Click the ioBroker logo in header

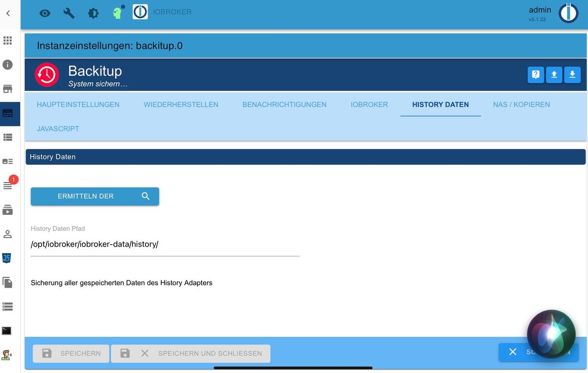pyautogui.click(x=140, y=12)
